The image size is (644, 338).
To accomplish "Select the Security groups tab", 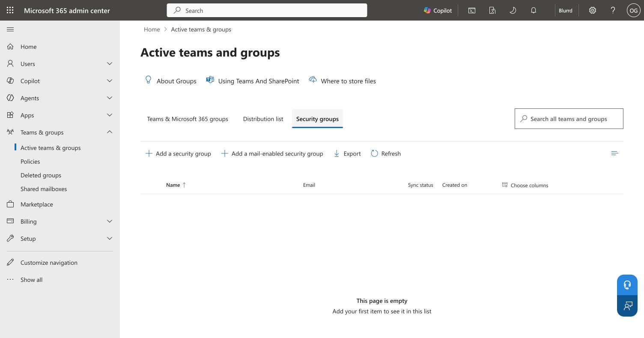I will click(317, 119).
